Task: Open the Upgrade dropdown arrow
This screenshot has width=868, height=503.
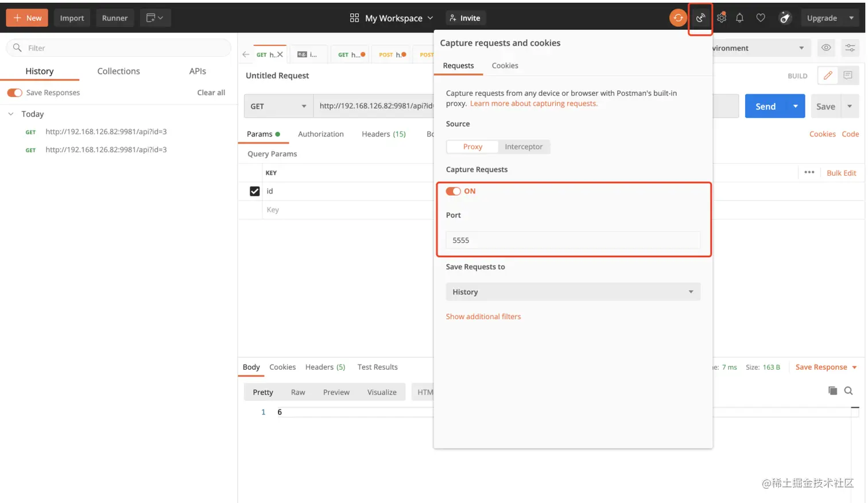Action: point(851,18)
